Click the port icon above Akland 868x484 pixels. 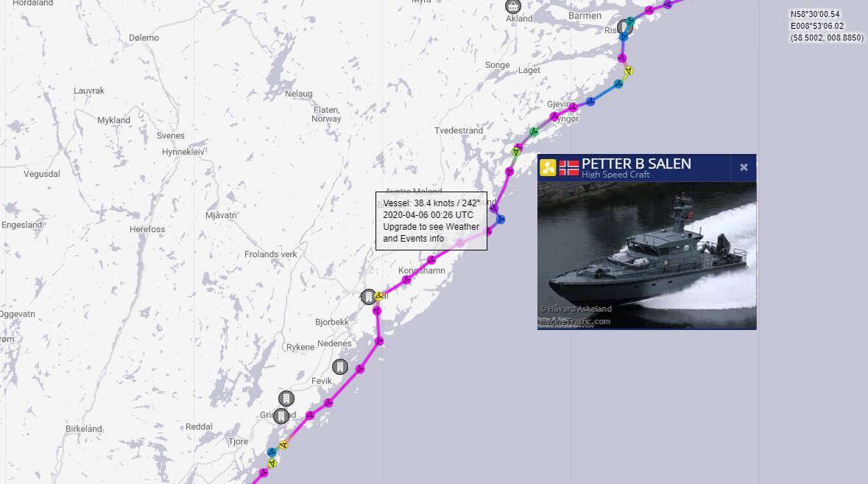[x=513, y=6]
